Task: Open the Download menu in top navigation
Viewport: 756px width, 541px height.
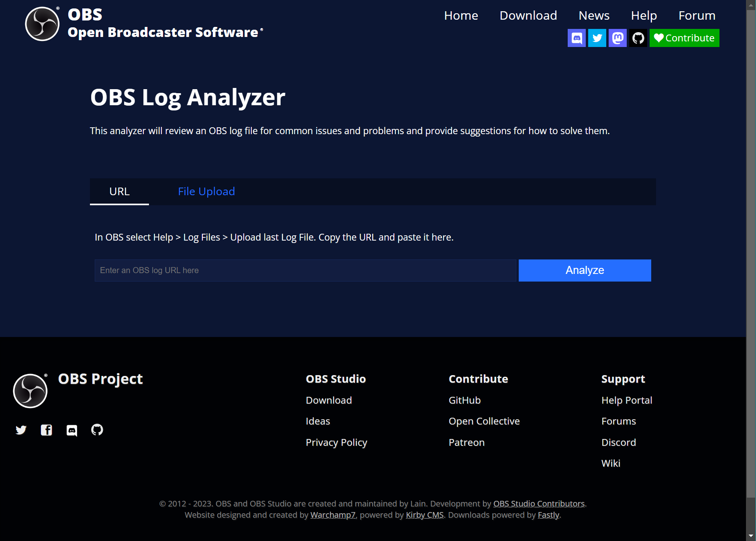Action: (x=528, y=16)
